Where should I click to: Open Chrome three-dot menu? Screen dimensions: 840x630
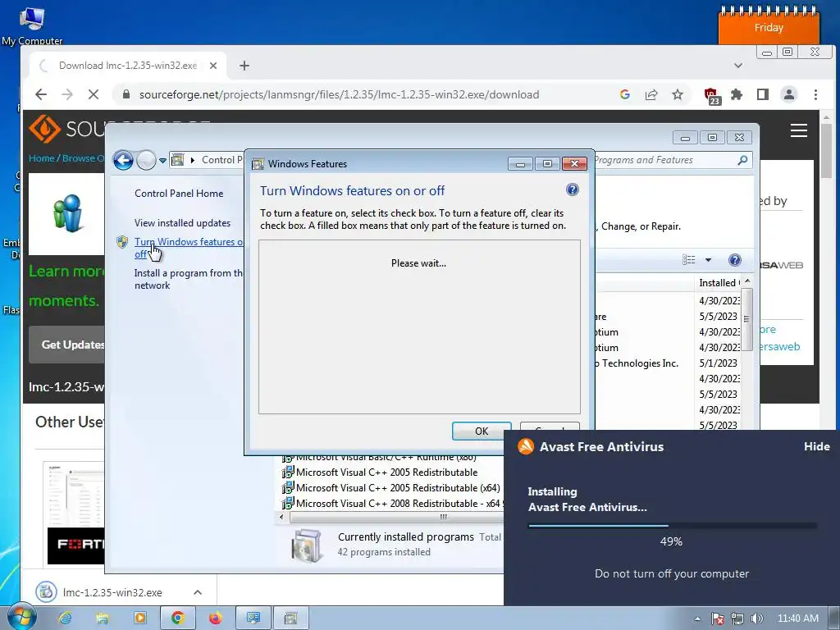[815, 94]
